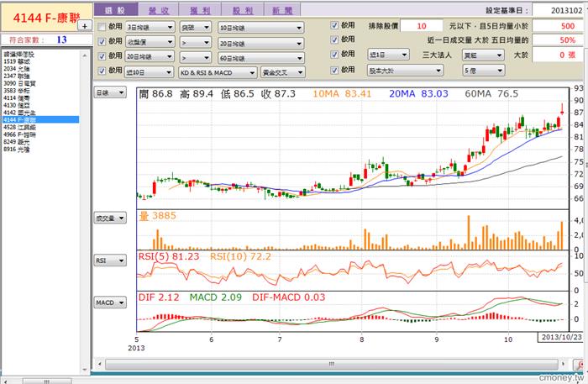Screen dimensions: 588x384
Task: Open the 近1日 dropdown
Action: [388, 55]
